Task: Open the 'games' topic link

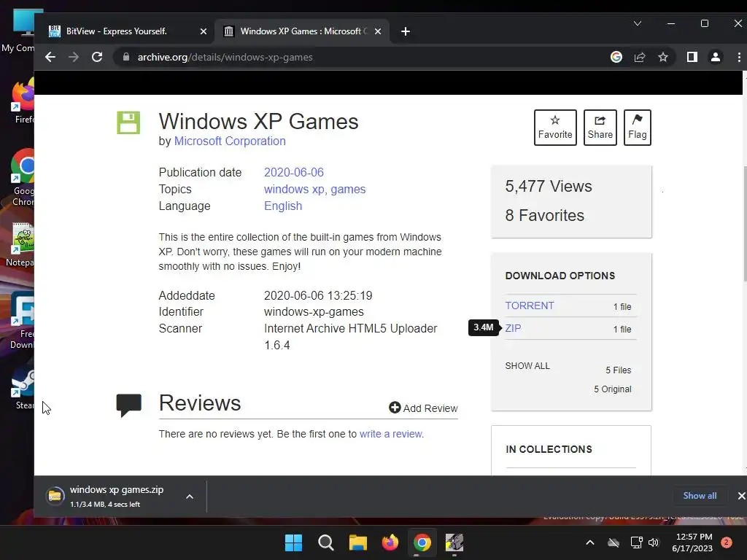Action: click(x=348, y=190)
